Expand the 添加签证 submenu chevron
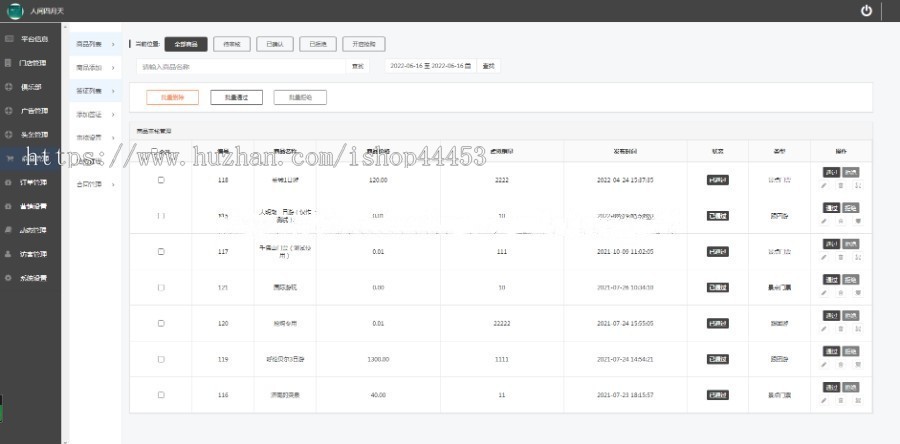Screen dimensions: 900x444 tap(113, 115)
